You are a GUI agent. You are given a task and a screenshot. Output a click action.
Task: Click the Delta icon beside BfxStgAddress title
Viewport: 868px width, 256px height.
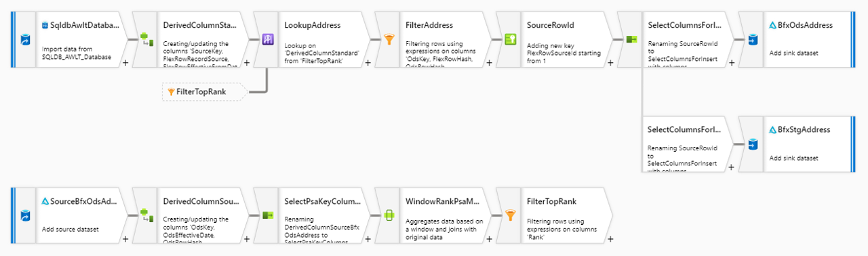point(773,129)
